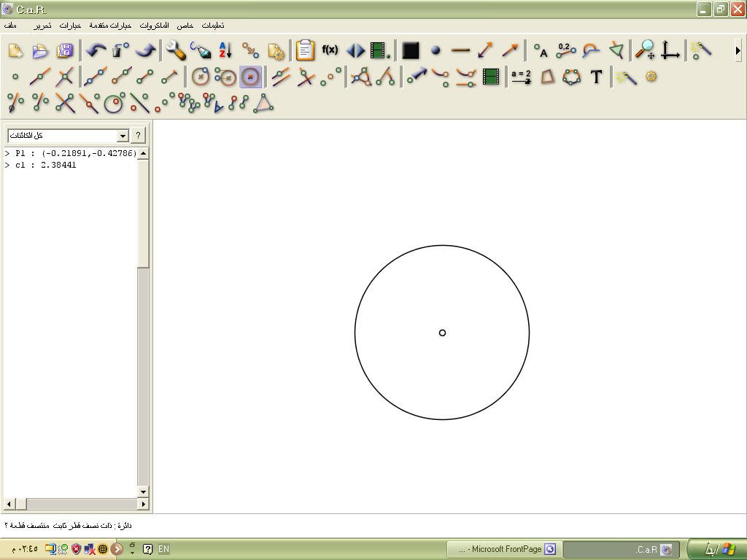Open the خاص (Special) menu
Image resolution: width=747 pixels, height=560 pixels.
point(185,26)
